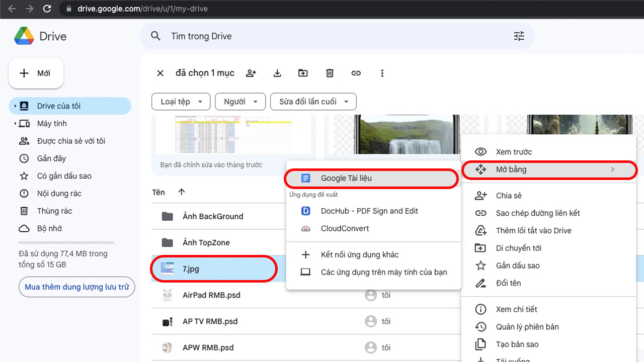Click the AP TV RMB.psd file icon
The width and height of the screenshot is (644, 362).
tap(168, 321)
